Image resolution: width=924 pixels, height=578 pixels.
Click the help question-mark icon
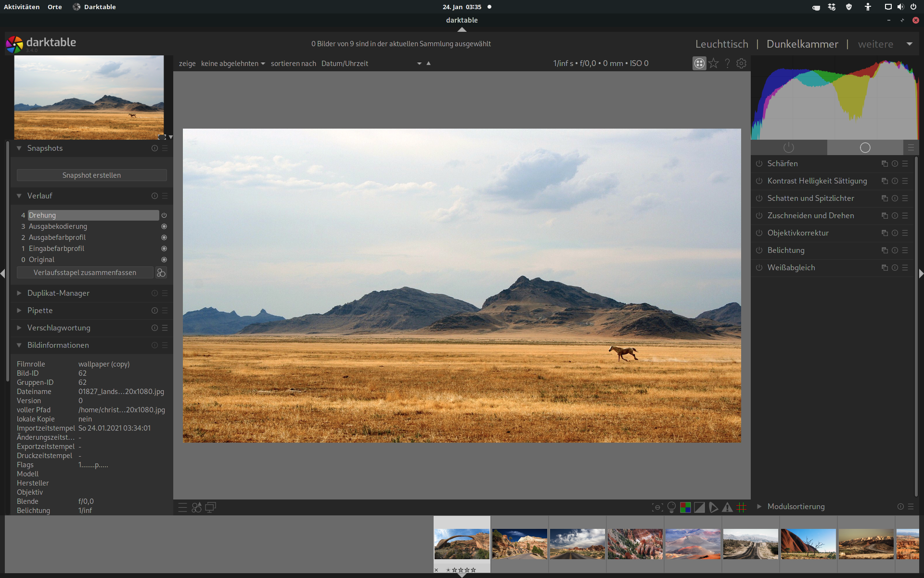click(727, 63)
